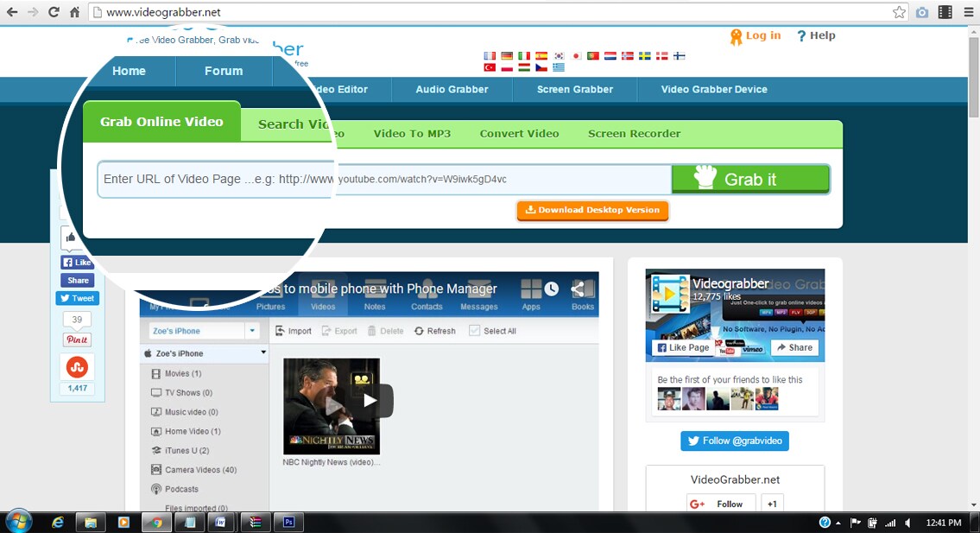Click the Pinterest Pin it button
This screenshot has width=980, height=533.
[78, 339]
